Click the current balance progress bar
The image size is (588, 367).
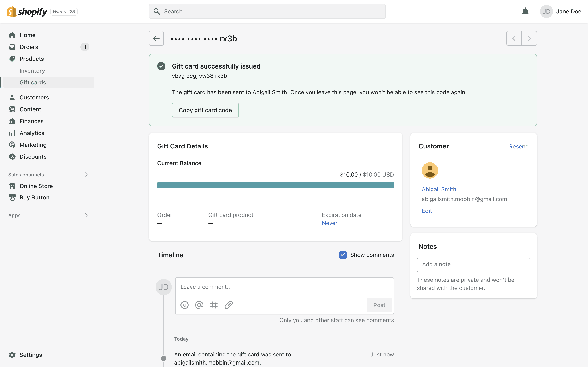tap(275, 185)
